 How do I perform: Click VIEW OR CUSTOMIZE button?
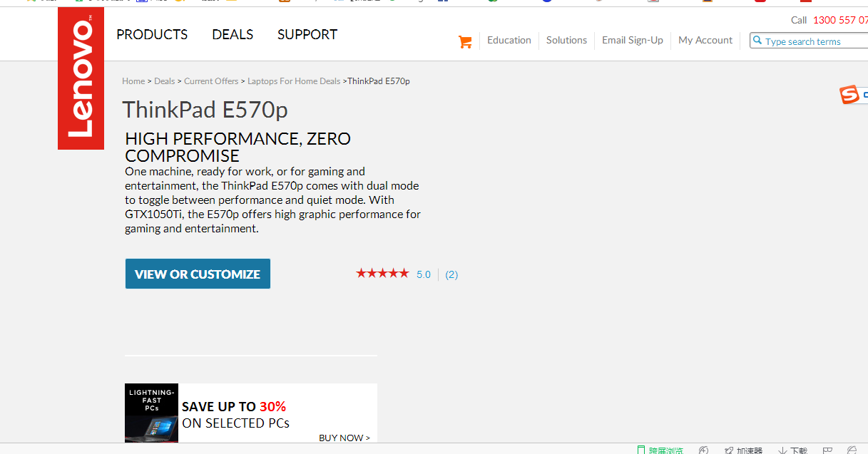198,274
